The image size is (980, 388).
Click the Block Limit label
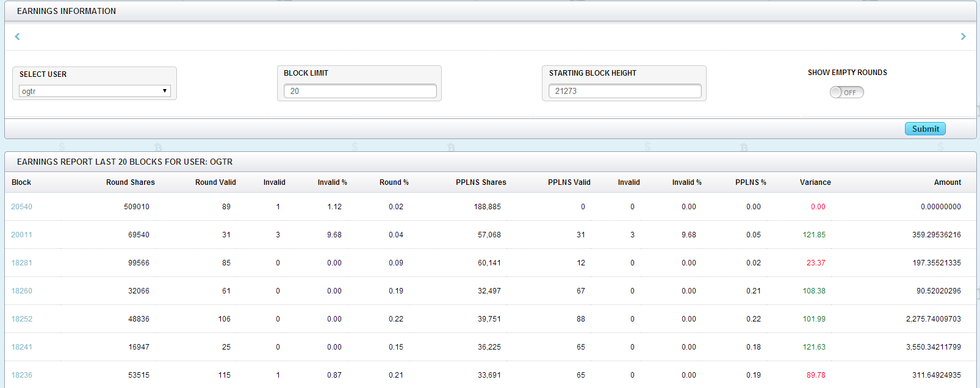click(306, 73)
